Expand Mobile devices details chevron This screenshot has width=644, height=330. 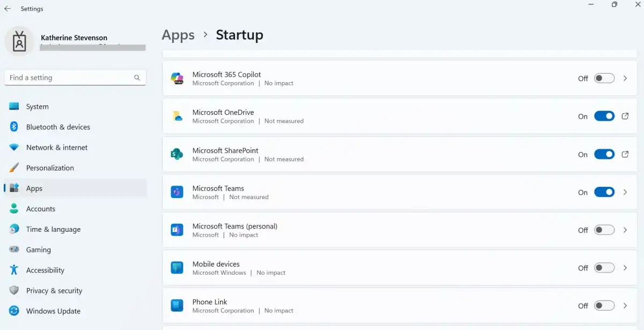[x=625, y=268]
